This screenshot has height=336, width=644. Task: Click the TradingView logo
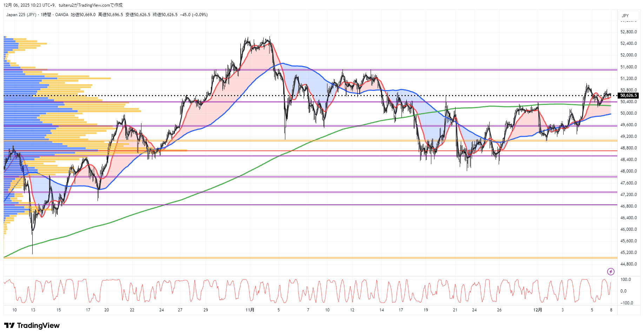pos(32,325)
